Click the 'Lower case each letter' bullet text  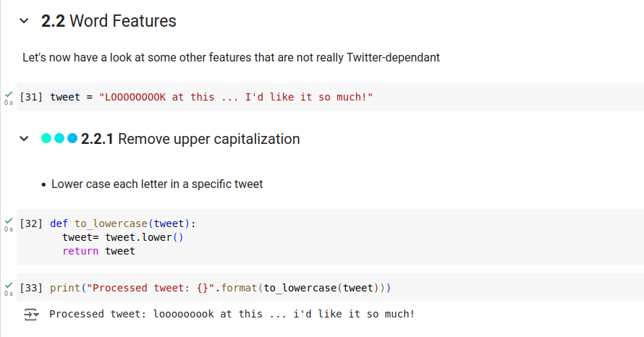[x=157, y=184]
